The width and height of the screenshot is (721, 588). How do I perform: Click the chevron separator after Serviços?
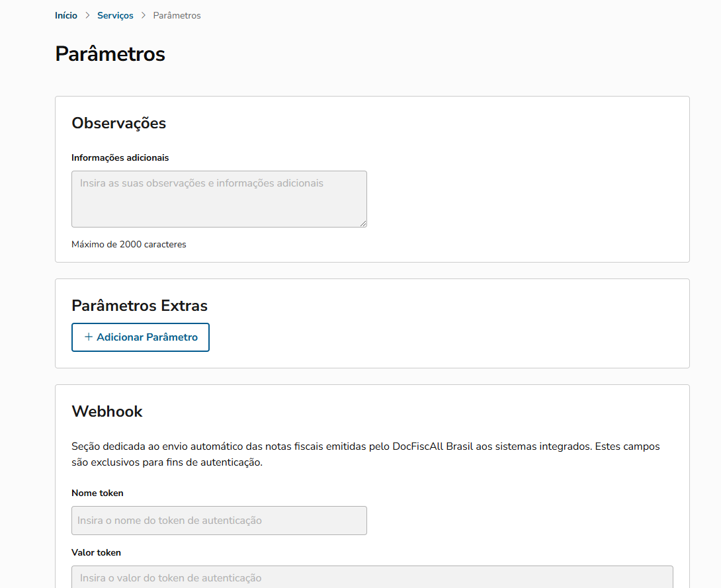pos(144,15)
